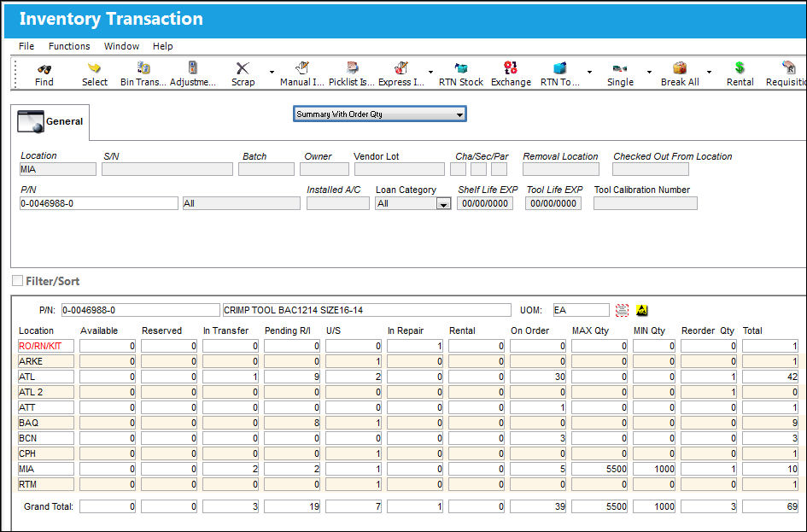Click the Exchange toolbar icon
This screenshot has height=532, width=807.
click(x=511, y=68)
